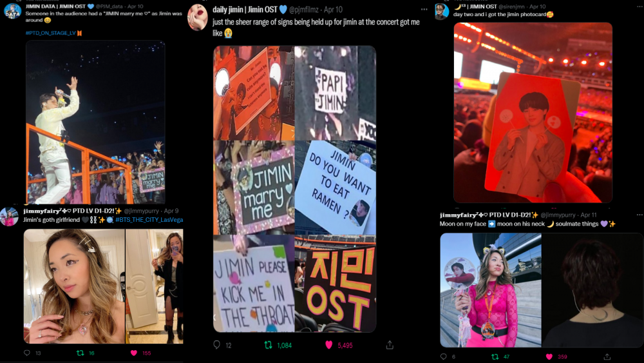The width and height of the screenshot is (644, 363).
Task: Open the JIMIN DATA profile avatar
Action: click(12, 11)
